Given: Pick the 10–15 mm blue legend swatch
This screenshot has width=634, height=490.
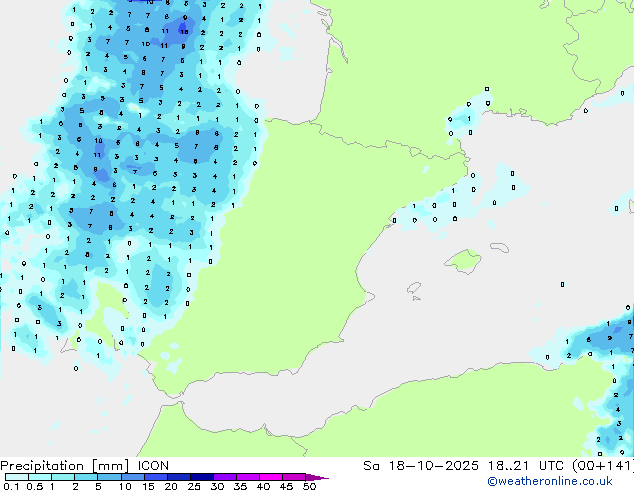Looking at the screenshot, I should tap(132, 477).
